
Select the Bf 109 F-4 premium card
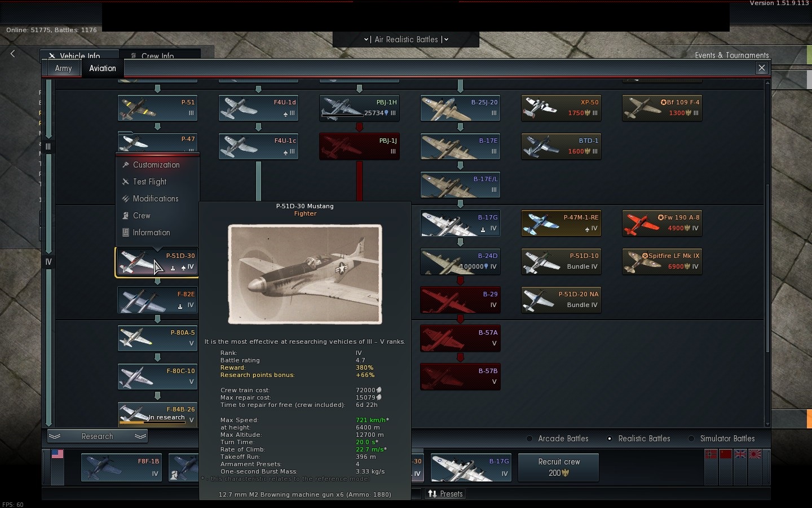point(662,108)
